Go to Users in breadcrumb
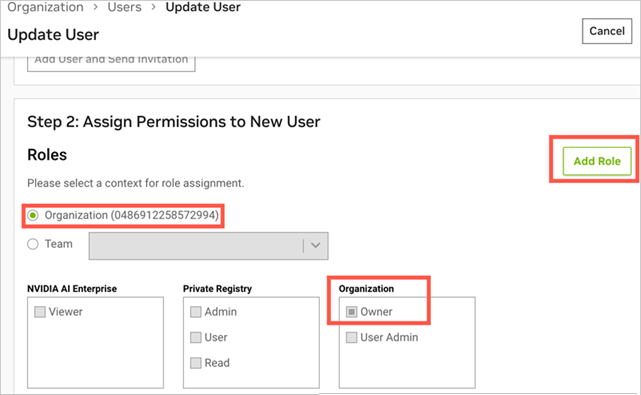 coord(124,7)
